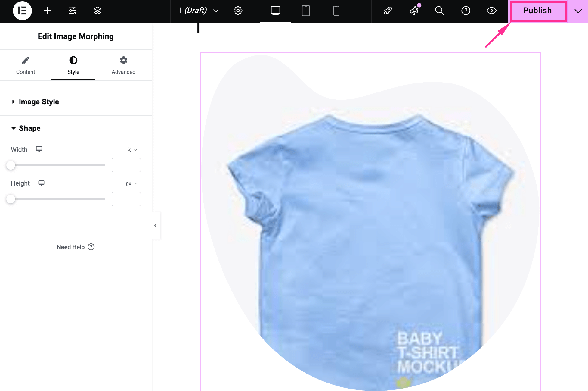The width and height of the screenshot is (588, 391).
Task: Click the Elementor logo icon
Action: [22, 11]
